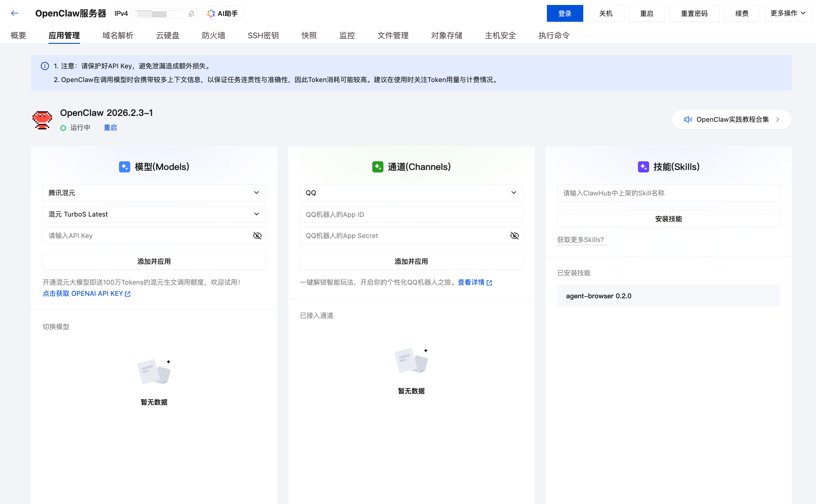
Task: Toggle visibility of QQ App Secret
Action: click(514, 236)
